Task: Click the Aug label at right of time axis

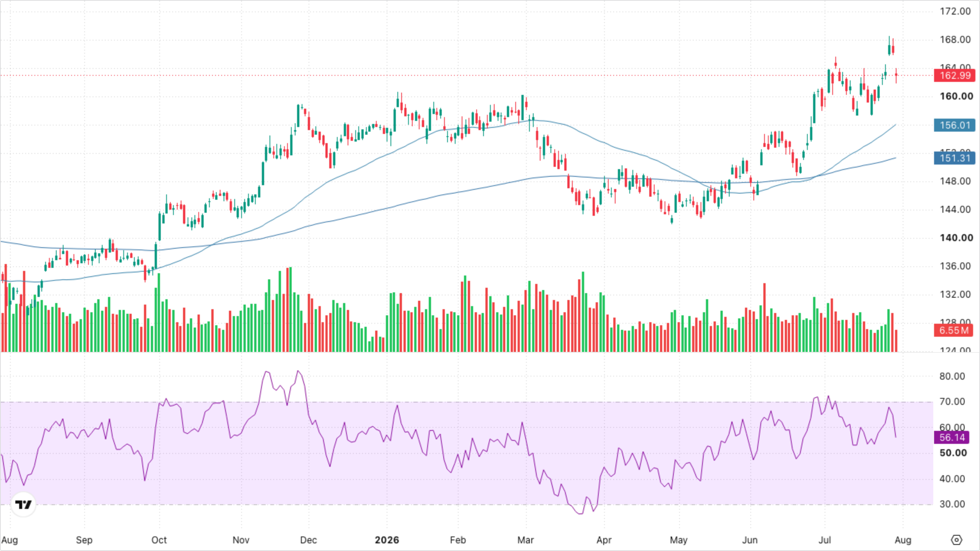Action: 903,540
